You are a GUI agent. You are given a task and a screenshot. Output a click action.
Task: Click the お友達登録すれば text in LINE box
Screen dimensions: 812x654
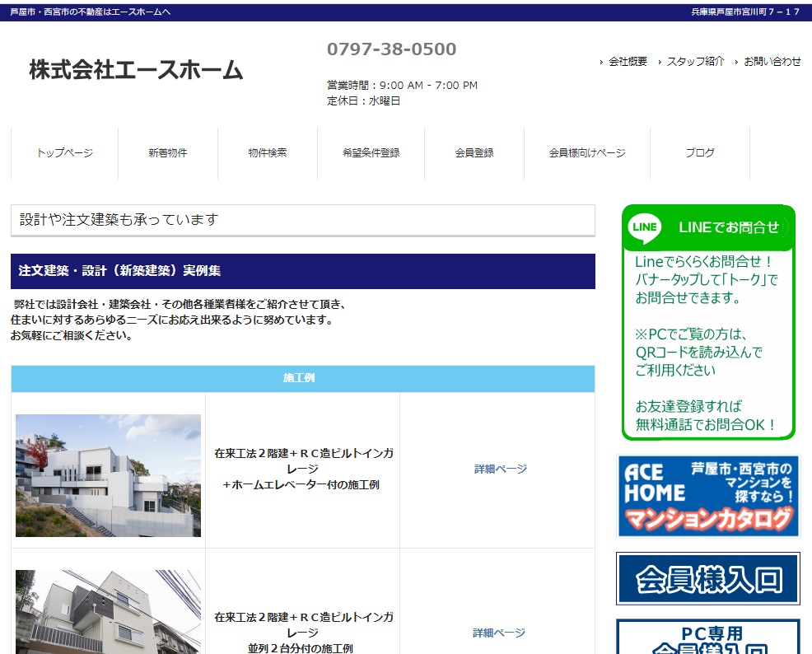click(688, 406)
